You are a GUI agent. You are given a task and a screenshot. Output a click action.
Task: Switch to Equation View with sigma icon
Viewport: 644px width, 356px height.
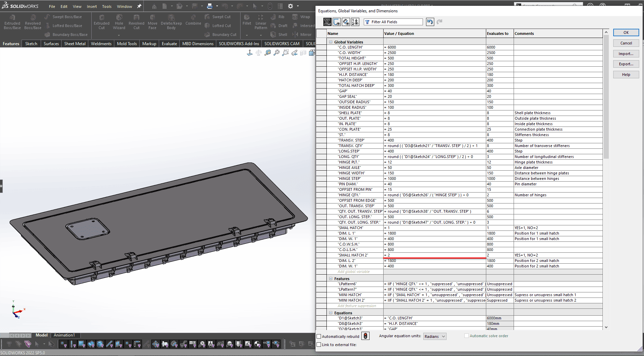tap(327, 22)
